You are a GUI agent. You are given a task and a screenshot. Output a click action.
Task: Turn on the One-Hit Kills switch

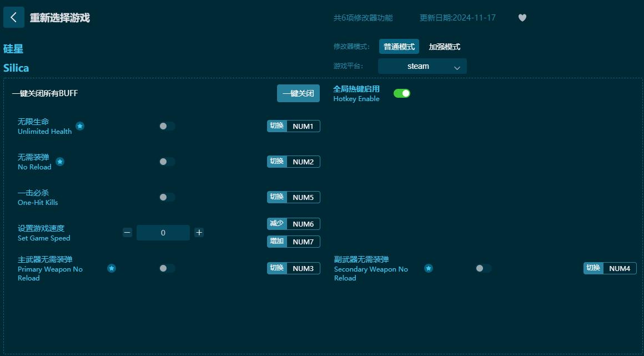167,197
